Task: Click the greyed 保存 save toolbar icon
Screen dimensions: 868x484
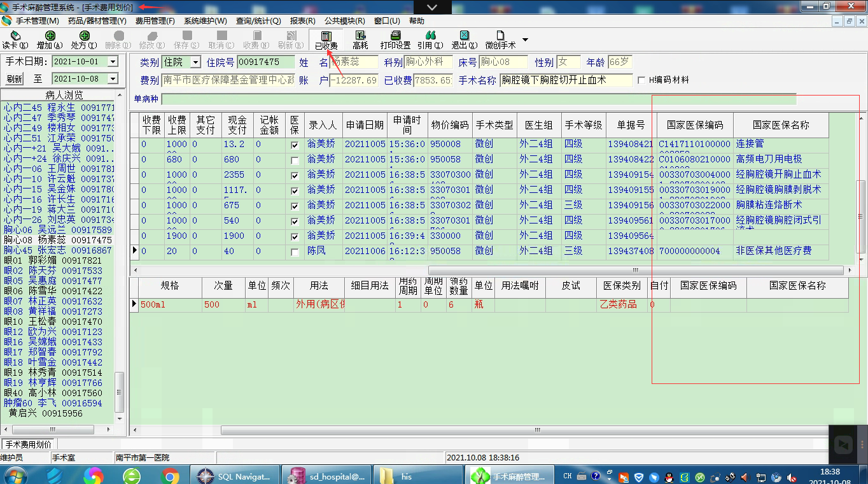Action: point(187,40)
